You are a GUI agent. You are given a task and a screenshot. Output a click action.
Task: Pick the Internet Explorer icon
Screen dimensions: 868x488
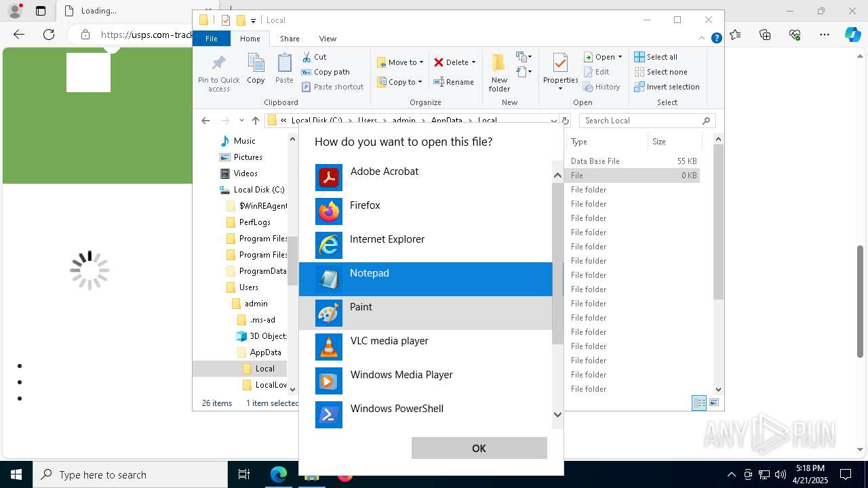click(329, 245)
